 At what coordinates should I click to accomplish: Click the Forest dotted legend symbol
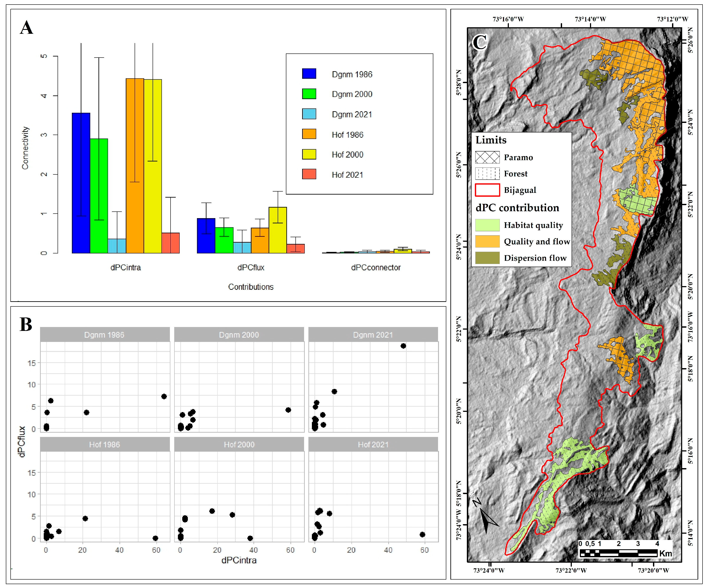[x=487, y=174]
